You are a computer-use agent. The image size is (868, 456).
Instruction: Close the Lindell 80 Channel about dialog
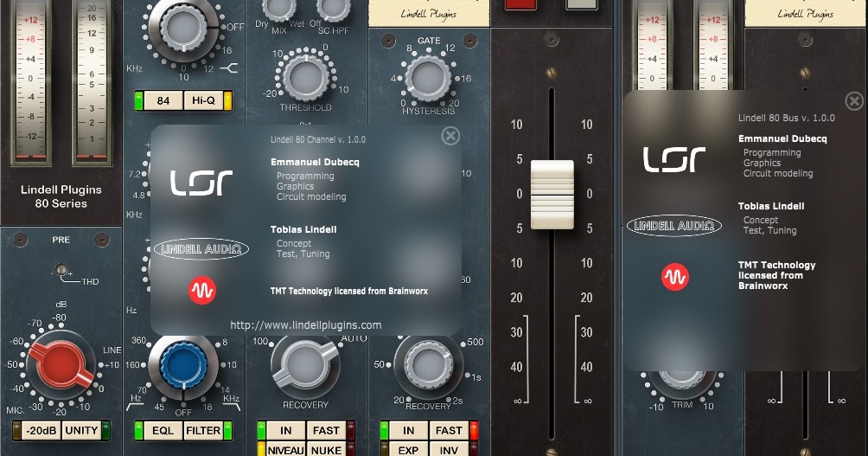(450, 136)
